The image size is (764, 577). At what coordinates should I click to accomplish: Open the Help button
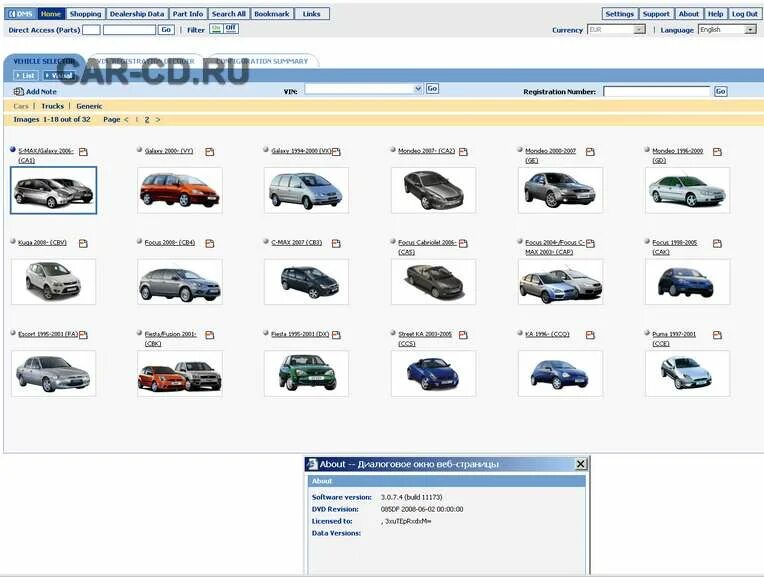(x=715, y=14)
